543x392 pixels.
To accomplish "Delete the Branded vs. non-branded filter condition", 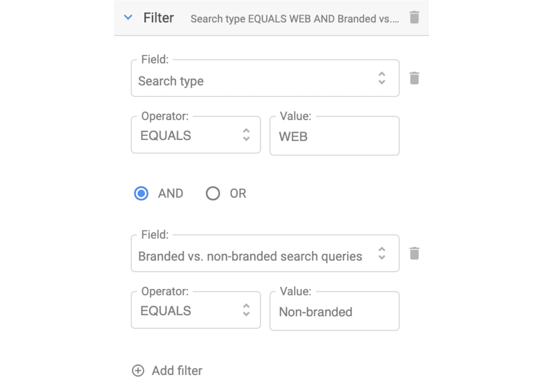I will [x=414, y=253].
